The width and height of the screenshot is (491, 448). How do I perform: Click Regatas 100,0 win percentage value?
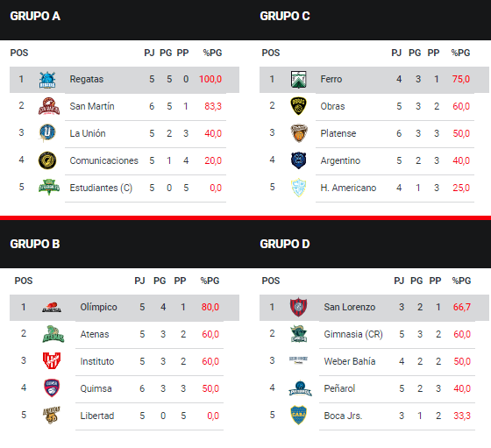[x=210, y=79]
